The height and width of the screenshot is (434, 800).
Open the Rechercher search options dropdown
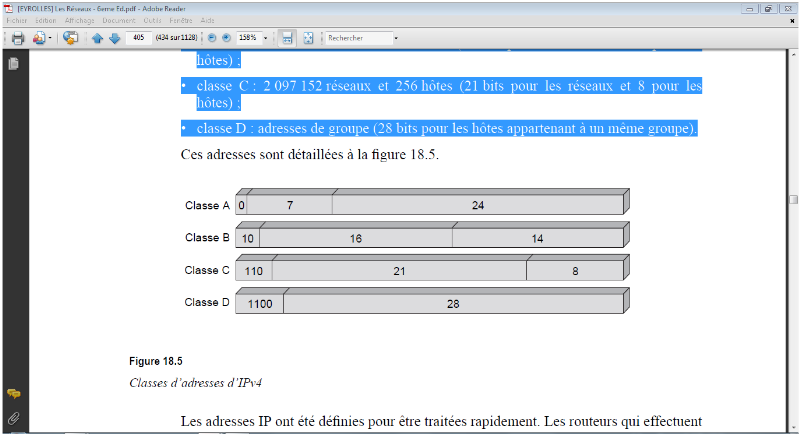[396, 38]
